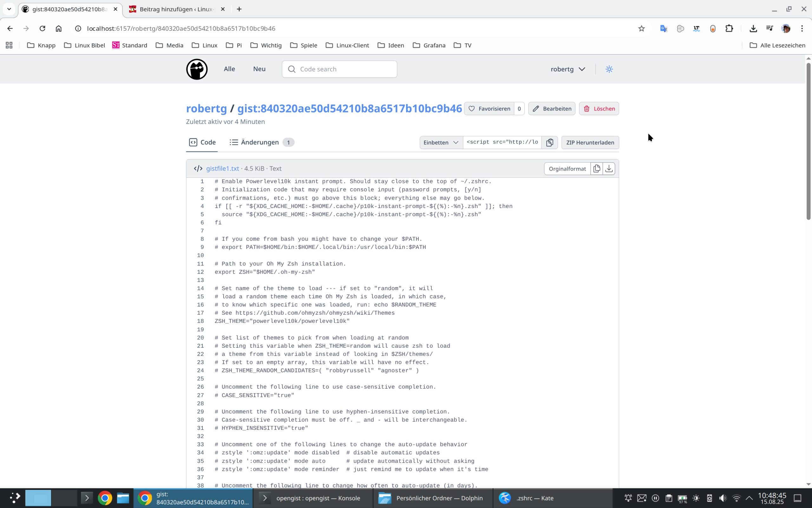Open Wi-Fi network tray icon

(x=737, y=498)
